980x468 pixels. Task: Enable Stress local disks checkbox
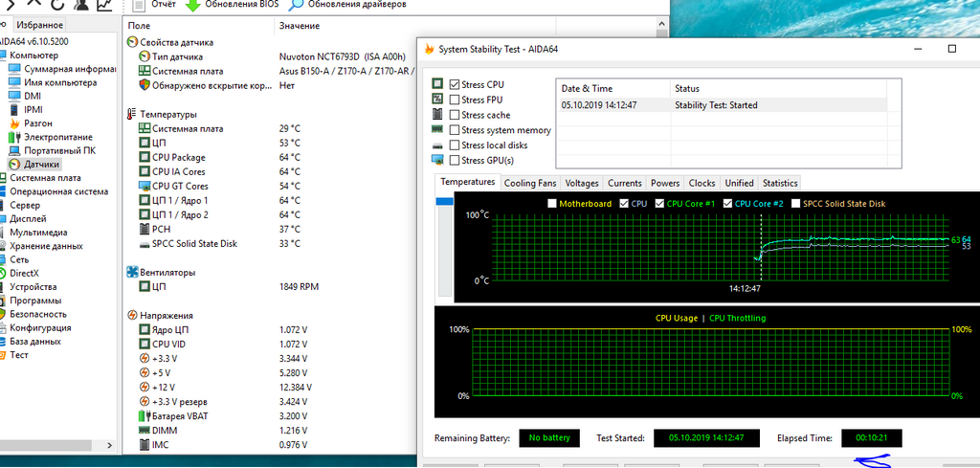[x=455, y=145]
